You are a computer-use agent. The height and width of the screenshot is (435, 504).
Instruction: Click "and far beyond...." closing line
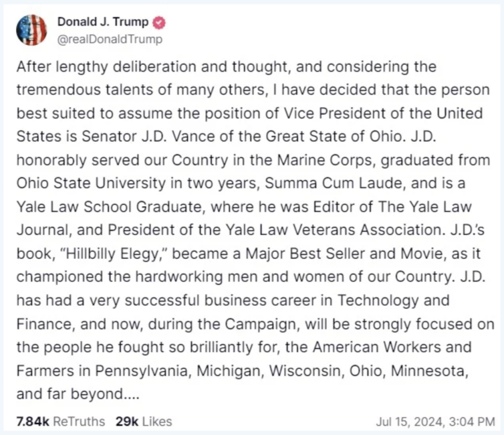[78, 394]
